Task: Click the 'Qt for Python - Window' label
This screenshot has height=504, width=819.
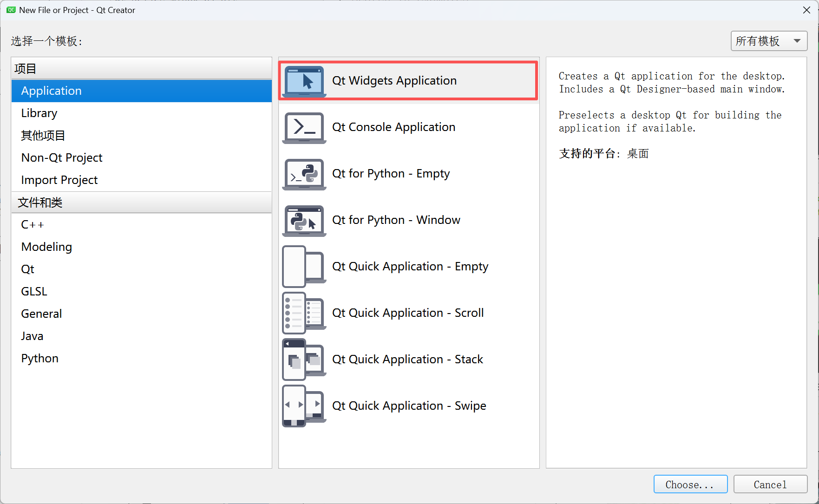Action: (x=396, y=220)
